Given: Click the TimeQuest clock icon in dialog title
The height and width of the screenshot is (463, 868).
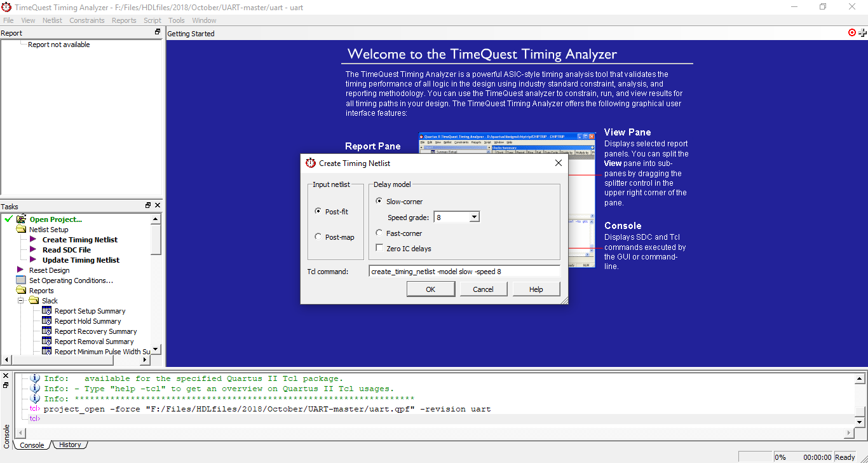Looking at the screenshot, I should pyautogui.click(x=311, y=163).
